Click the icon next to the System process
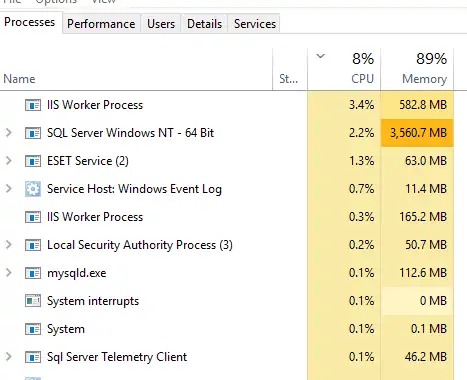467x380 pixels. tap(33, 329)
